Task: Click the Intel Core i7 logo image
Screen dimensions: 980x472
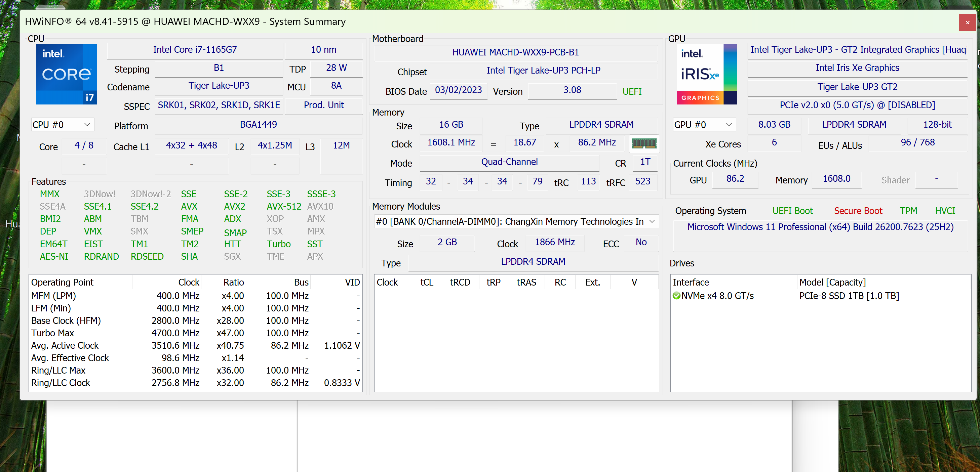Action: point(67,74)
